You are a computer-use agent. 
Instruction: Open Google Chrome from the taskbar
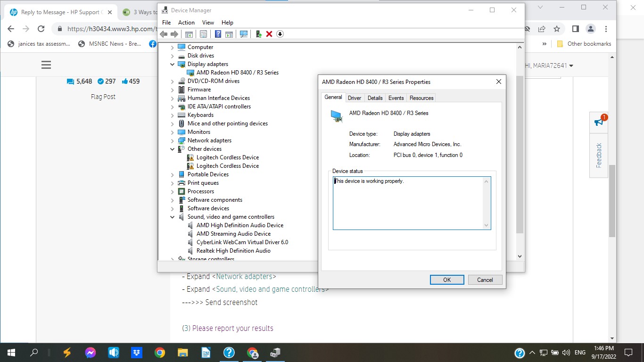(x=160, y=352)
